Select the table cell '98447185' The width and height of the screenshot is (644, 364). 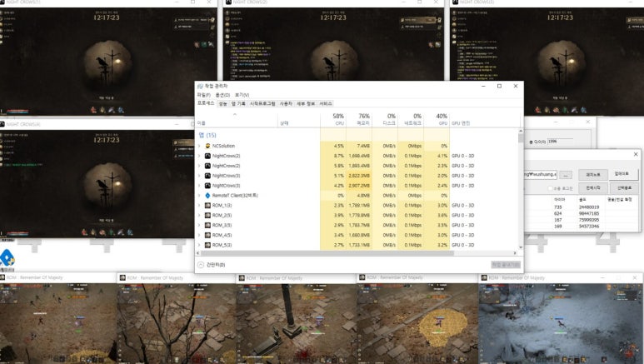point(589,213)
